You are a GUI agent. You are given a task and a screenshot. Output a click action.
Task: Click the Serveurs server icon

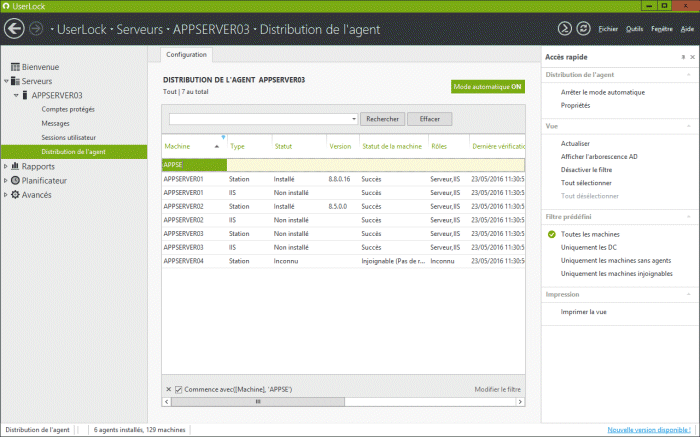tap(15, 81)
